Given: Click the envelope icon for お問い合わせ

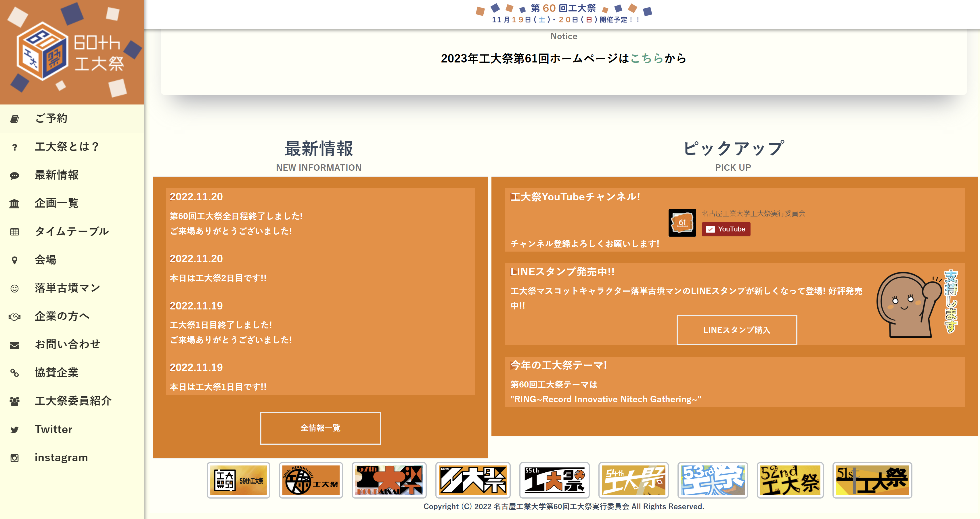Looking at the screenshot, I should (x=14, y=345).
